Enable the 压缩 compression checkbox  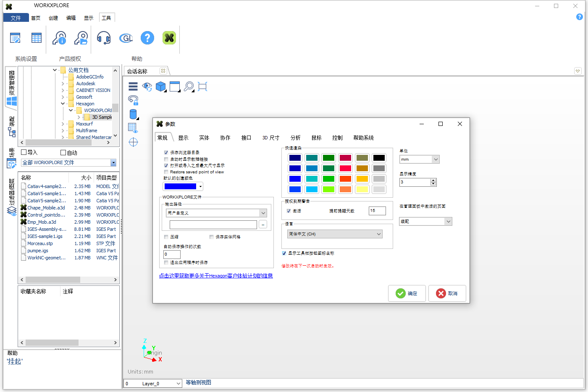pyautogui.click(x=166, y=237)
